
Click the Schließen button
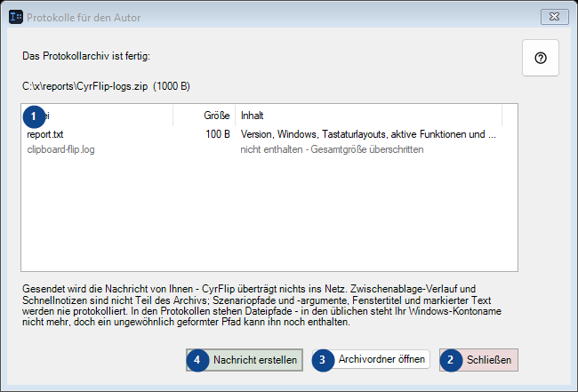pyautogui.click(x=478, y=360)
